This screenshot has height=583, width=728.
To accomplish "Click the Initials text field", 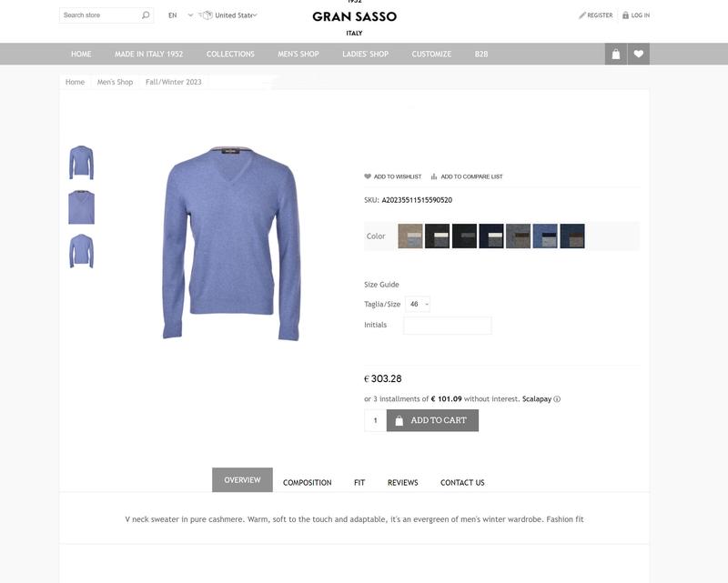I will click(447, 326).
